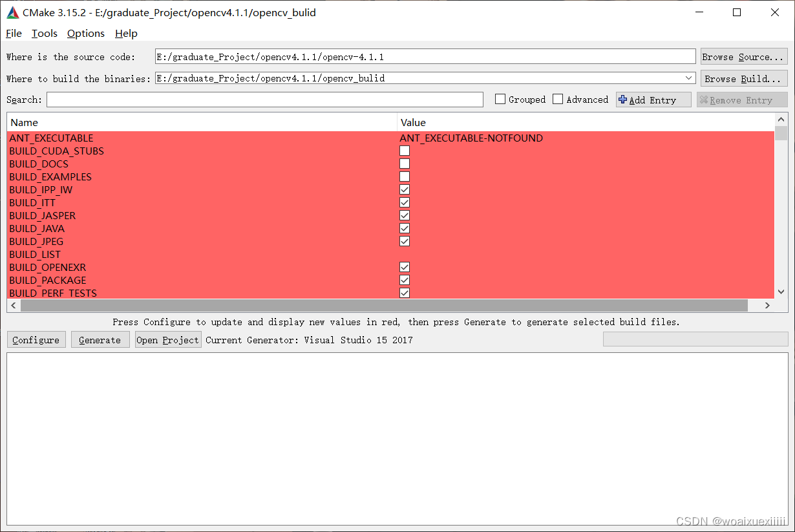Enable the BUILD_CUDA_STUBS checkbox
The image size is (795, 532).
click(x=404, y=151)
